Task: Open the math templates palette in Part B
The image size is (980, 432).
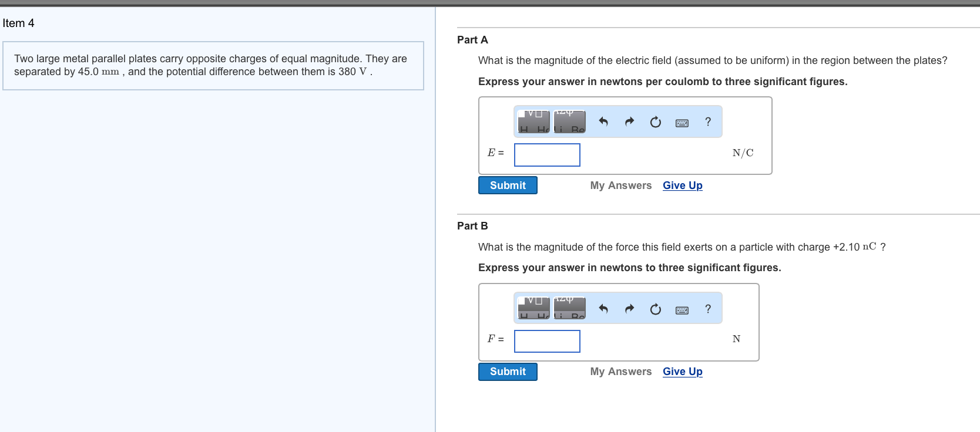Action: point(534,308)
